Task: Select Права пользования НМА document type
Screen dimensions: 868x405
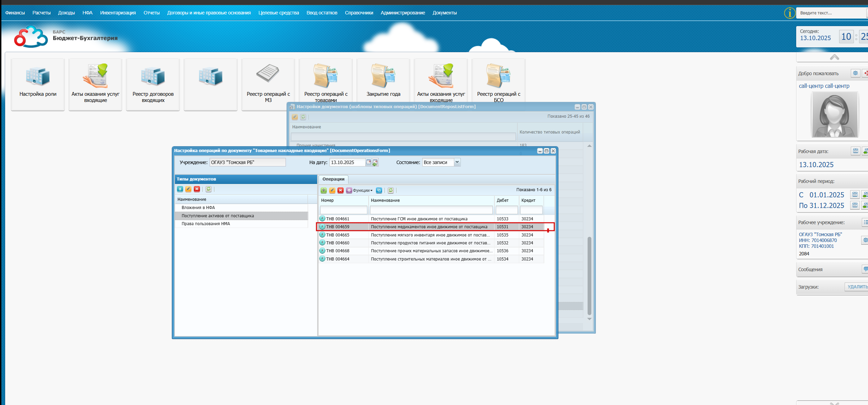Action: click(x=206, y=224)
